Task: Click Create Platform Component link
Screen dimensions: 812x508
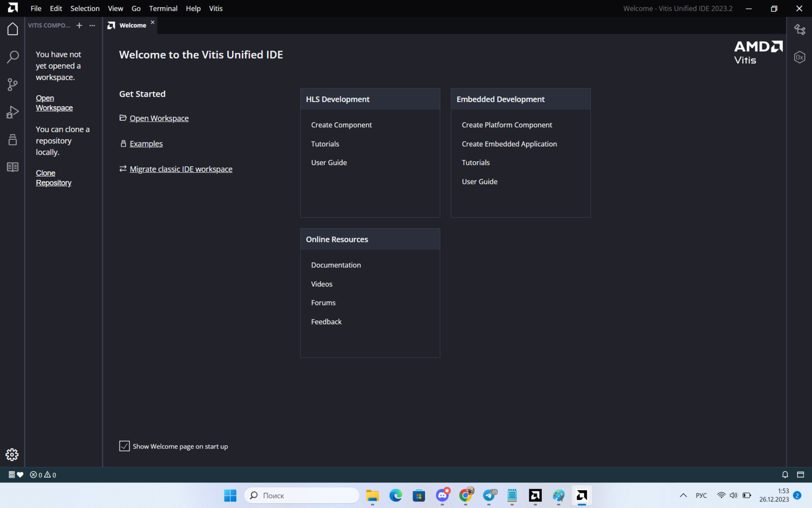Action: pos(507,125)
